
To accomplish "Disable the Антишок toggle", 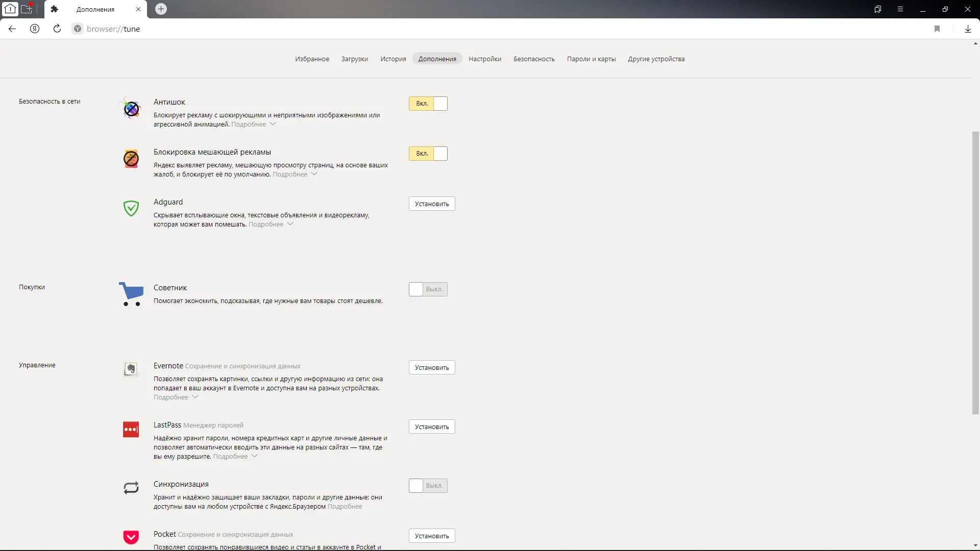I will [428, 104].
